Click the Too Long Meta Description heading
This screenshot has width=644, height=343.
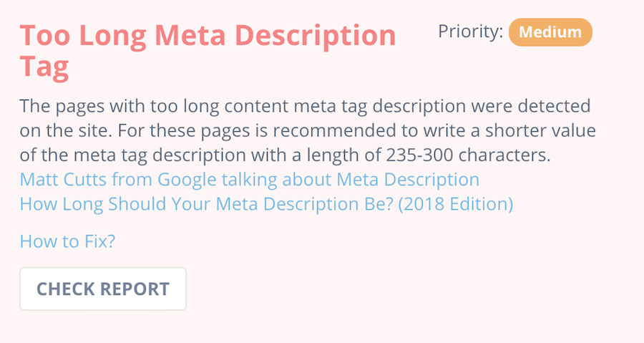(x=208, y=51)
